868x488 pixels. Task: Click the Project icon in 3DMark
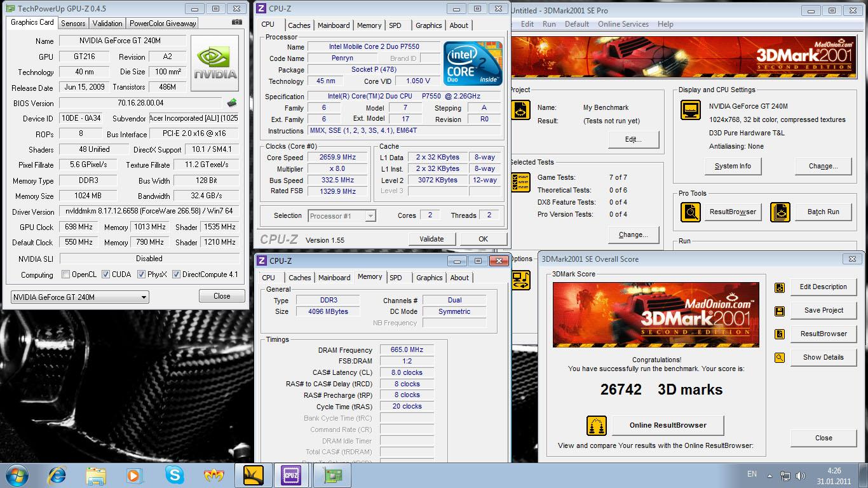520,109
